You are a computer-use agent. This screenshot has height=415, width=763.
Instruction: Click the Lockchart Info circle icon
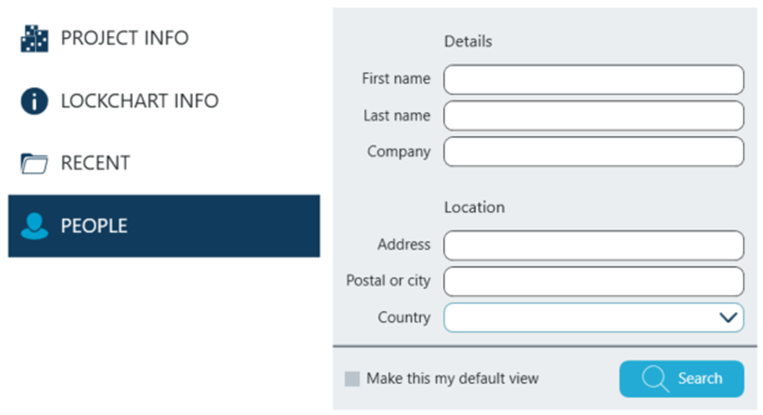click(34, 101)
